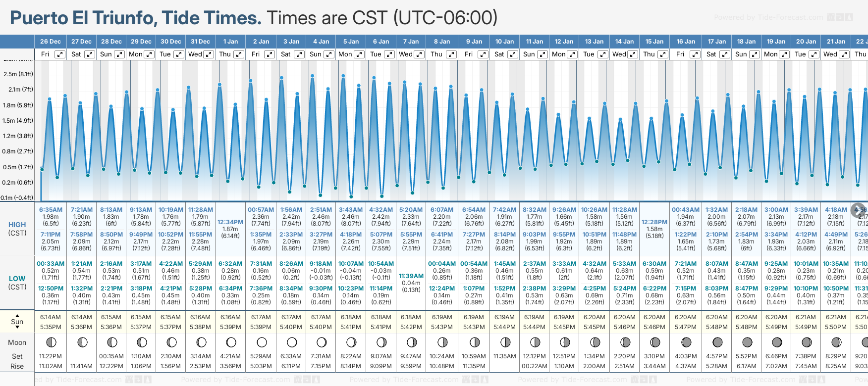Click the 2:51AM high tide time
The height and width of the screenshot is (386, 868).
[x=321, y=210]
